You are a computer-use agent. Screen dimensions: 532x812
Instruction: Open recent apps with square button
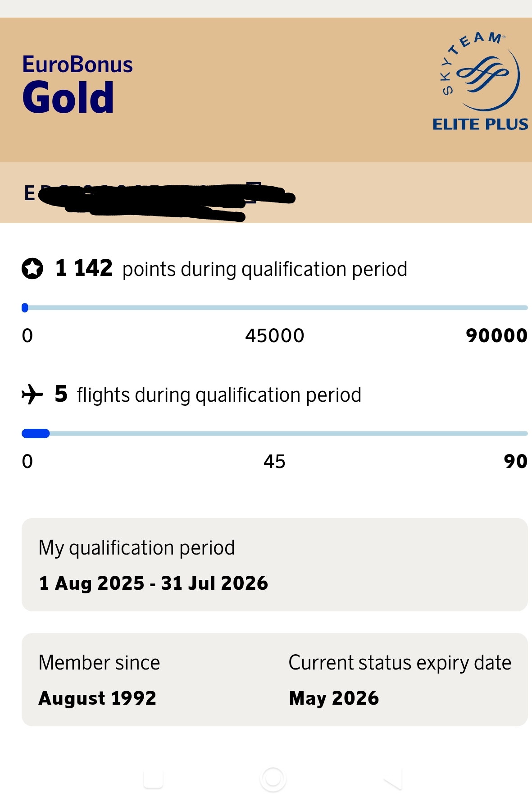pos(153,779)
